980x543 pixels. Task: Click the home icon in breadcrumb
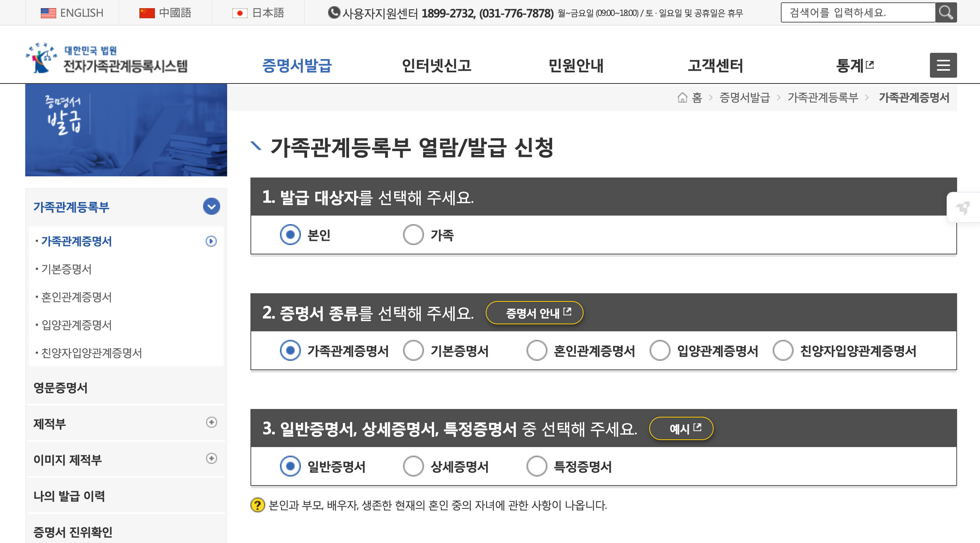click(x=682, y=97)
